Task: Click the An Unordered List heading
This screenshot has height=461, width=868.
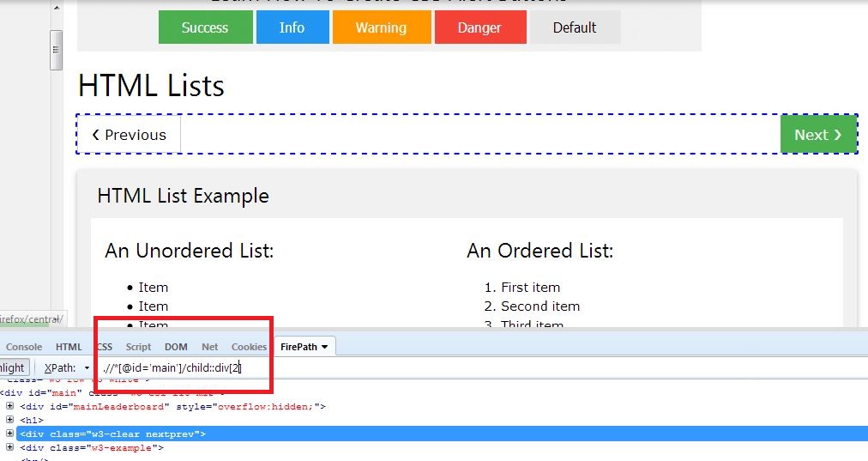Action: [190, 251]
